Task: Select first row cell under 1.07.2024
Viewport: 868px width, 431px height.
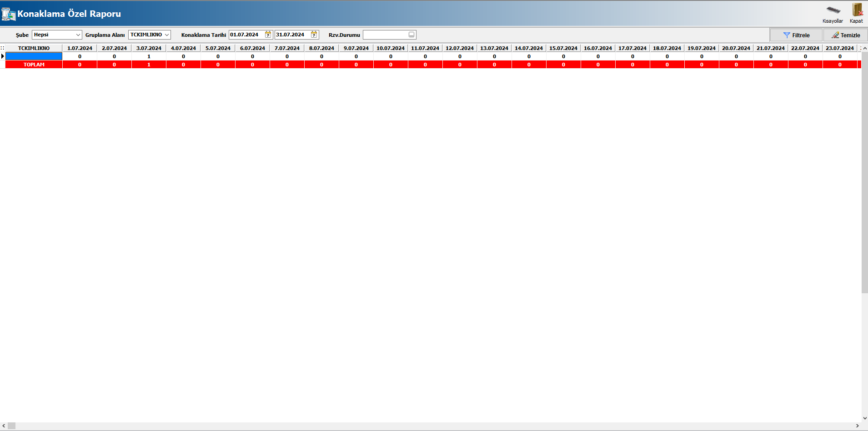Action: [80, 56]
